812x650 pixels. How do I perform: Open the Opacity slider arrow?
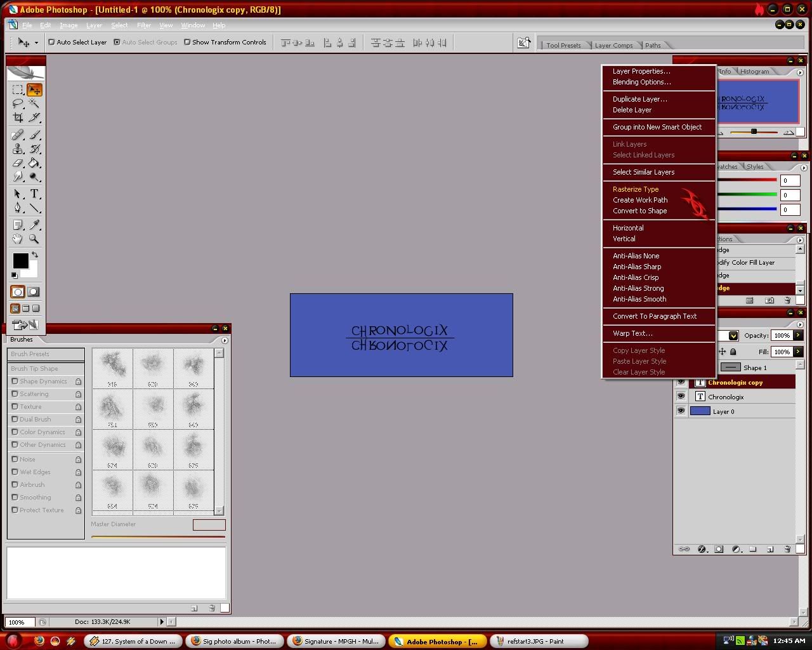coord(798,335)
